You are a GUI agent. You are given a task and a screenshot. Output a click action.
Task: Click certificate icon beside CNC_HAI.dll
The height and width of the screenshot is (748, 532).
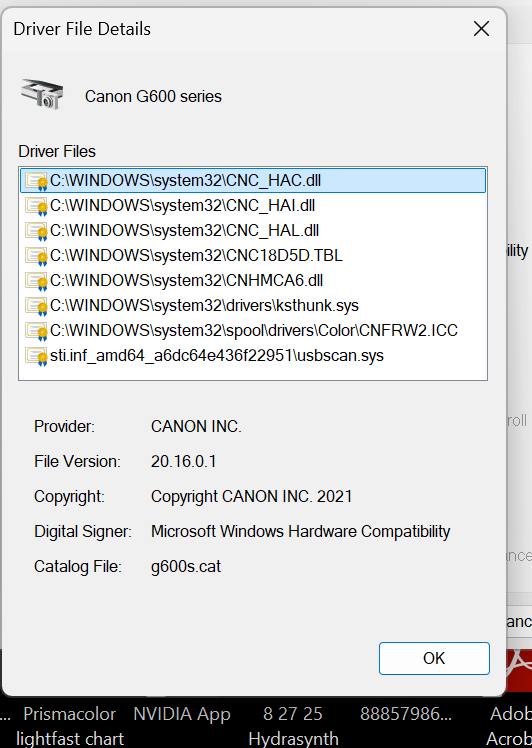37,206
